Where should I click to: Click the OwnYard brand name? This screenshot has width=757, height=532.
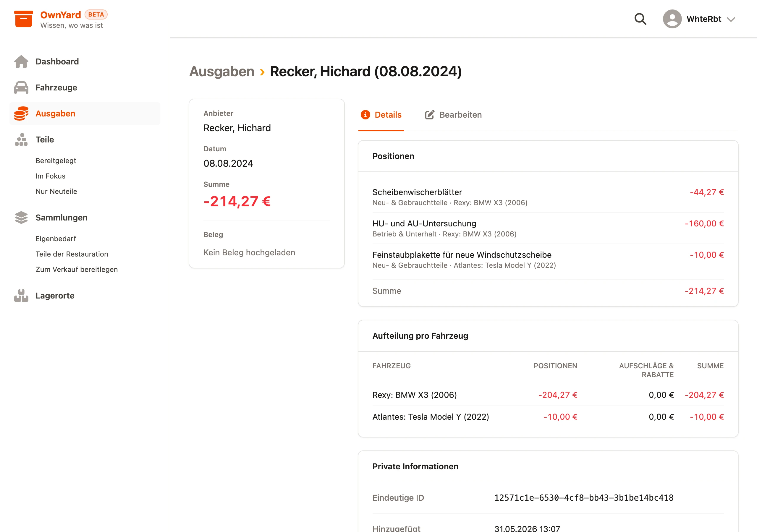pos(61,15)
